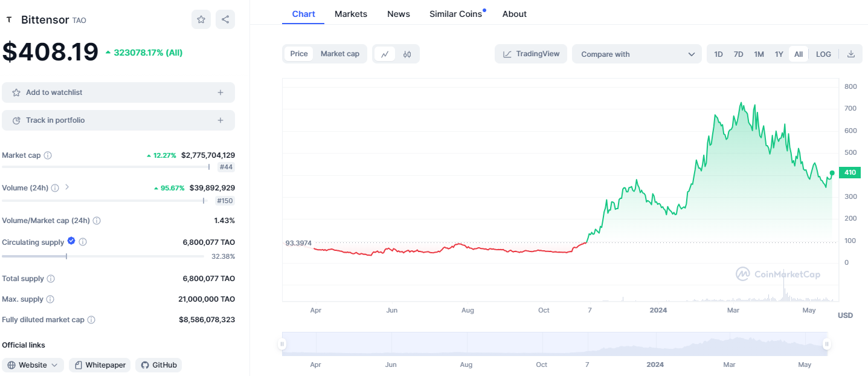Click the share icon beside Bittensor
This screenshot has height=376, width=868.
click(225, 19)
